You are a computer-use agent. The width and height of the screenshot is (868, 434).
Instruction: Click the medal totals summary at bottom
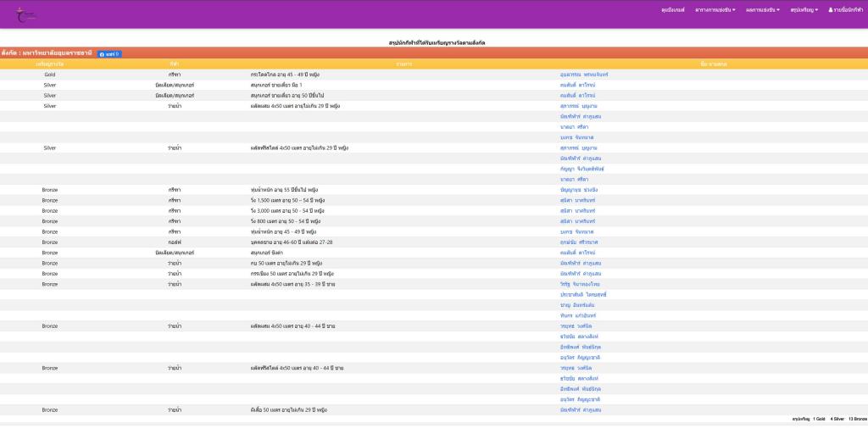(x=829, y=419)
